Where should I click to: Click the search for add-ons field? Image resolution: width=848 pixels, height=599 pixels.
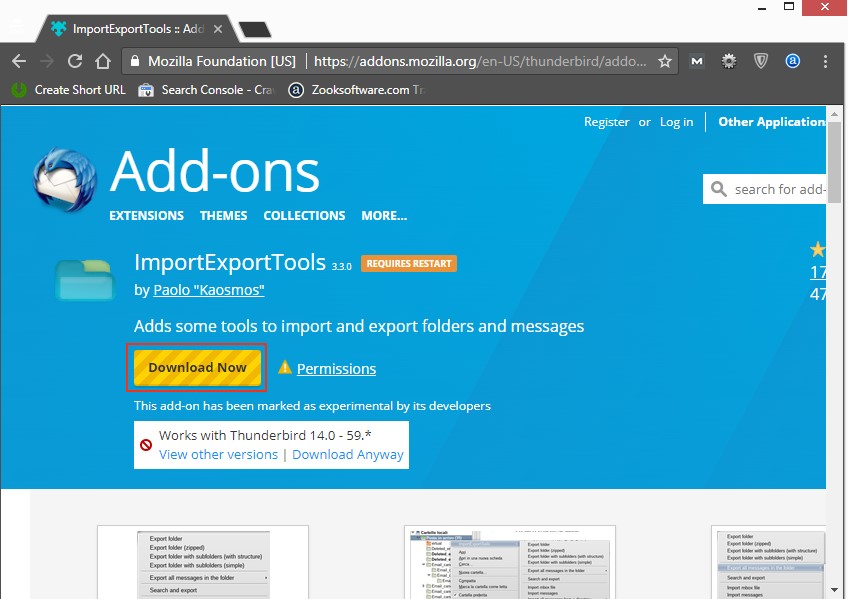point(764,189)
